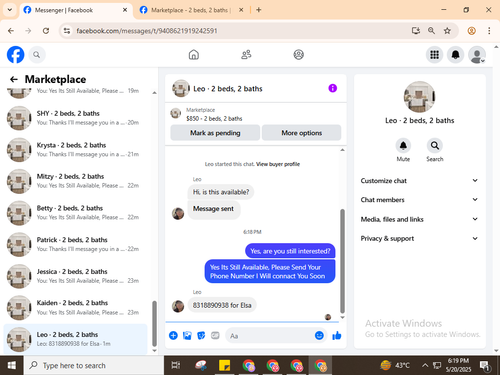Open the browser zoom magnifier icon

click(431, 31)
